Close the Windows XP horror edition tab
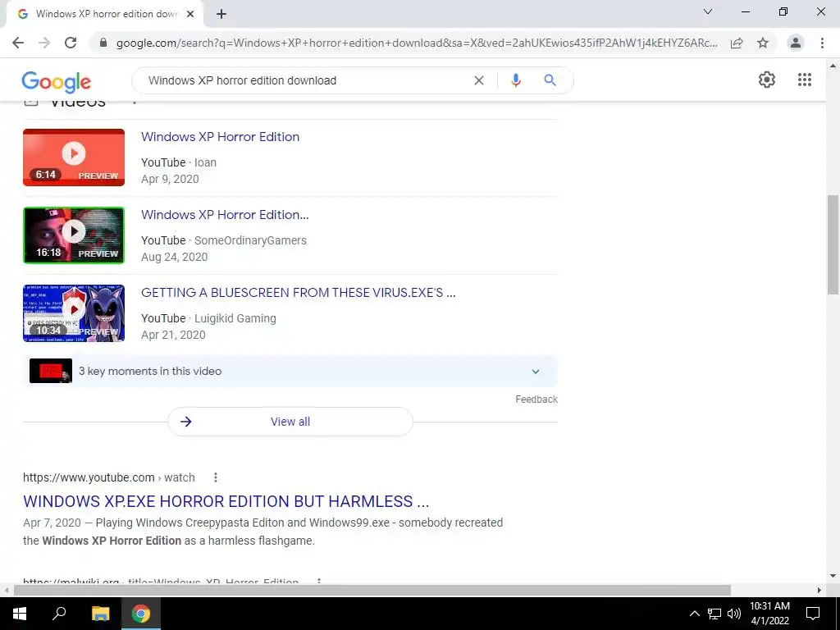Viewport: 840px width, 630px height. [190, 15]
